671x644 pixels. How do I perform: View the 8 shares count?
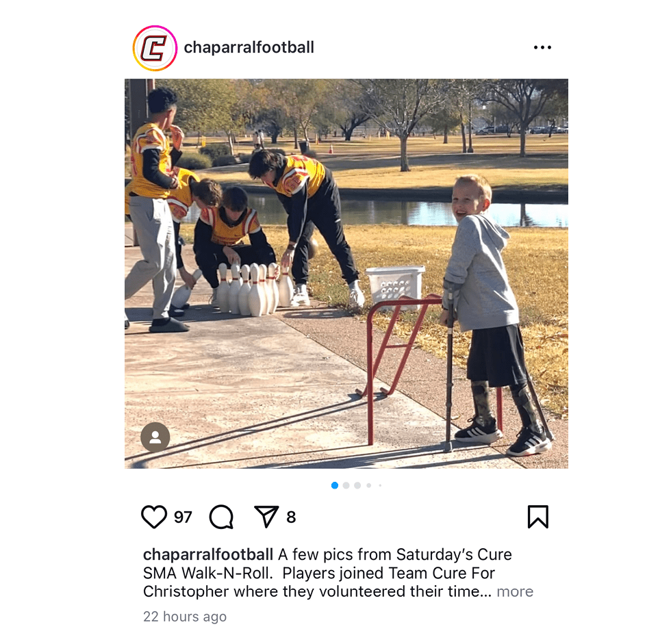tap(291, 517)
